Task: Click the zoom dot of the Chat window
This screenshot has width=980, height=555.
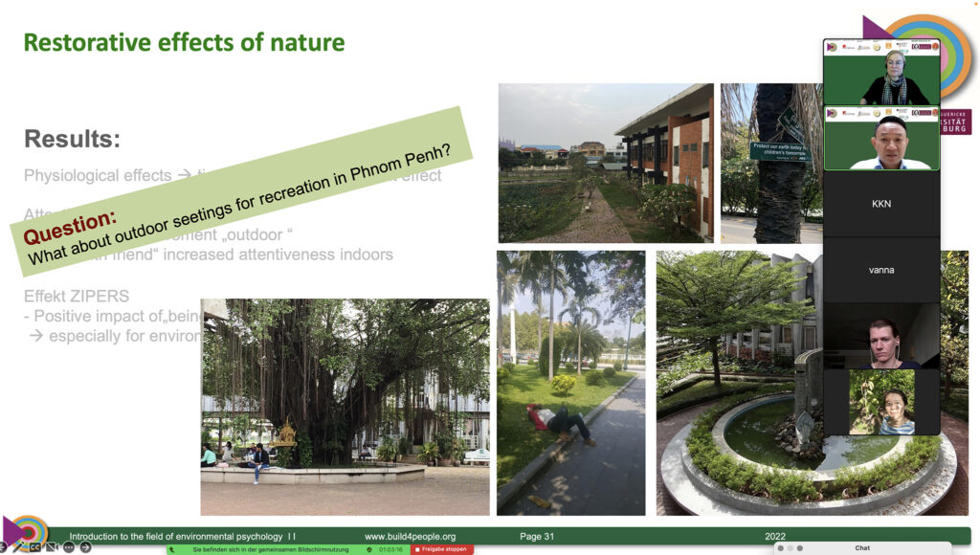Action: pos(799,548)
